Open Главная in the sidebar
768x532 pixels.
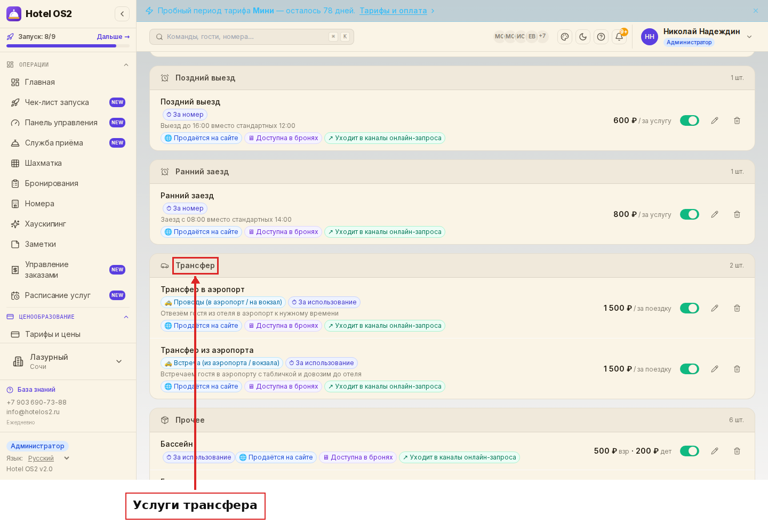click(68, 82)
